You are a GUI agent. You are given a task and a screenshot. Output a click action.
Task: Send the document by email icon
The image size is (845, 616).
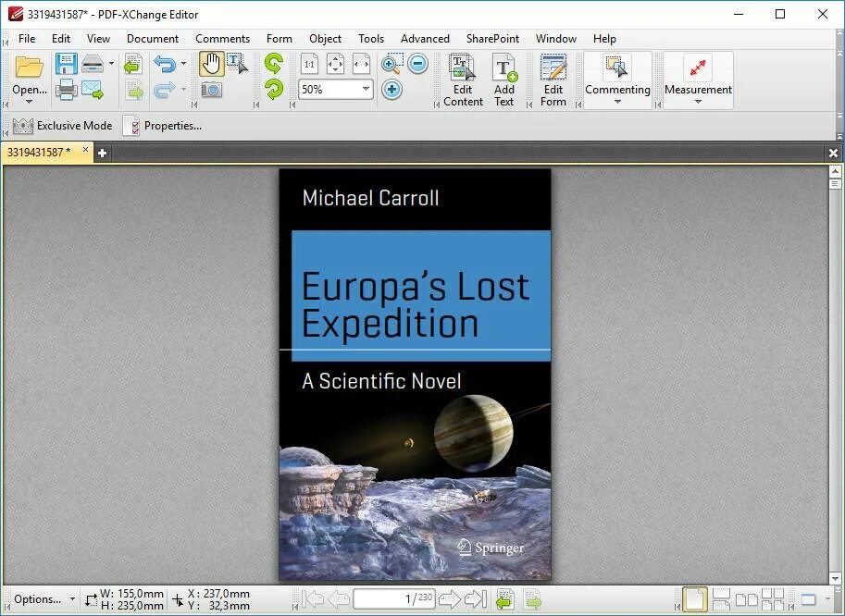tap(93, 90)
